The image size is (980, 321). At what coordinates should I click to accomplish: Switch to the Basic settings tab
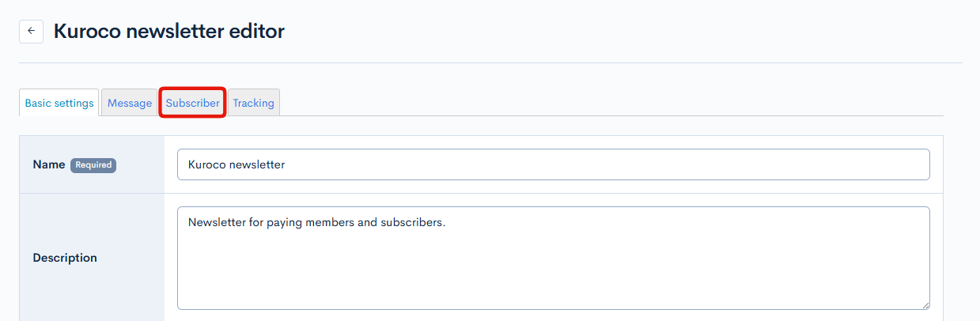click(59, 103)
